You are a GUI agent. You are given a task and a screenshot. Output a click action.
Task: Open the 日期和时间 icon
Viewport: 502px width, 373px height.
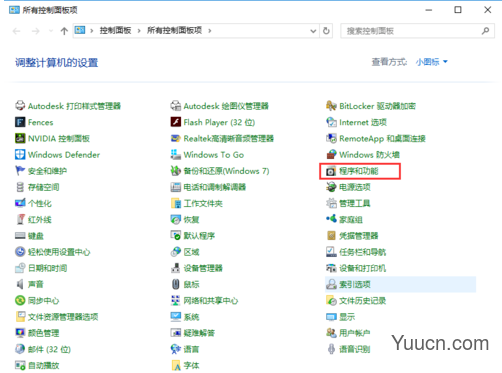pos(20,268)
